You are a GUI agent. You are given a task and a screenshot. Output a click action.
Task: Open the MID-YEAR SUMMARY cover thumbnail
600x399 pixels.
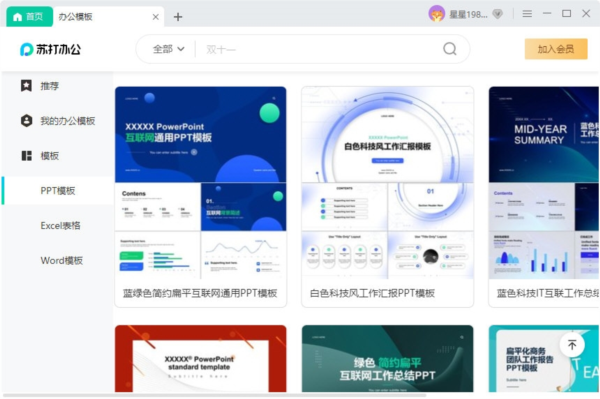pyautogui.click(x=544, y=134)
